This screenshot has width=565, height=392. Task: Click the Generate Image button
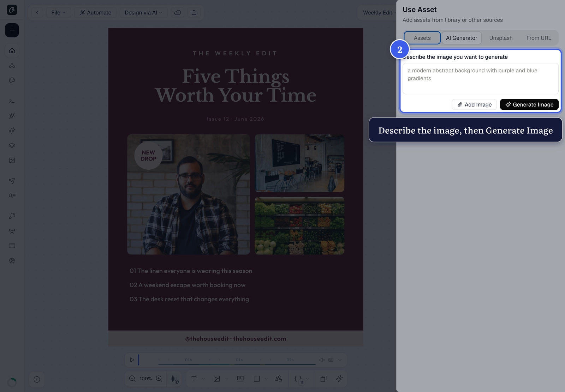(529, 104)
